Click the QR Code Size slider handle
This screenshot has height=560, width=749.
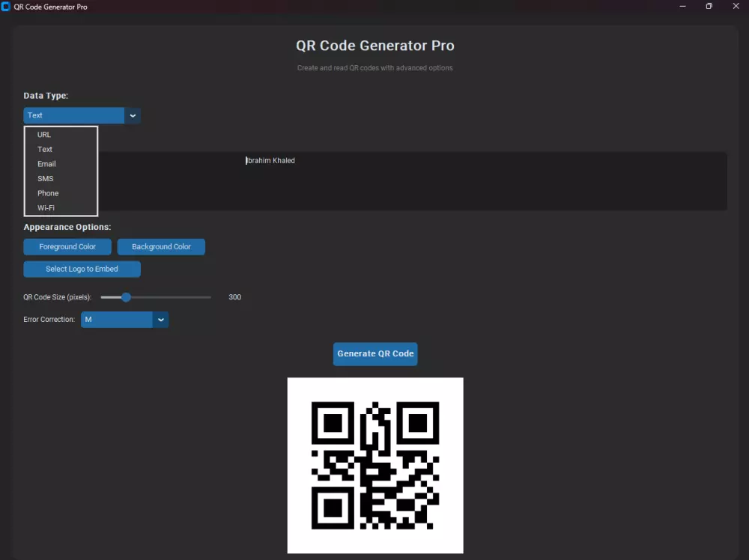126,297
